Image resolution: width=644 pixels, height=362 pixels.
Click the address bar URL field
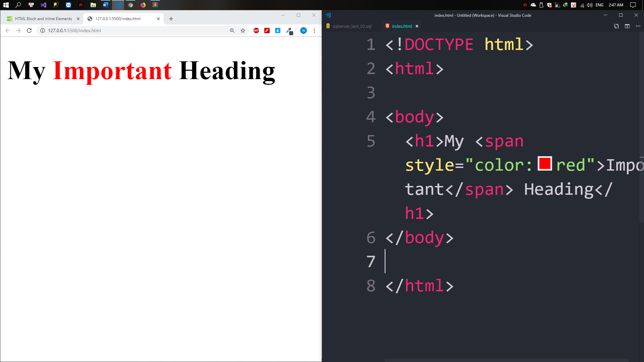(134, 31)
